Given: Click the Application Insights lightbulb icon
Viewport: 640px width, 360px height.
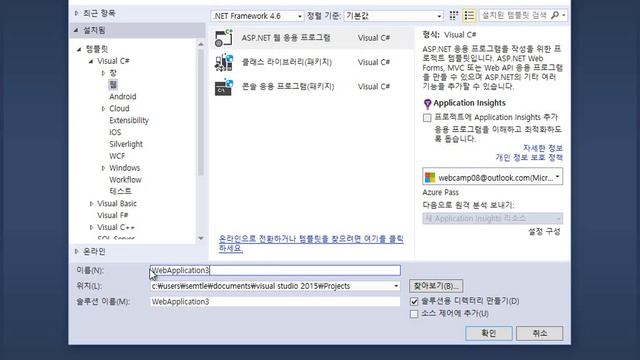Looking at the screenshot, I should coord(427,104).
